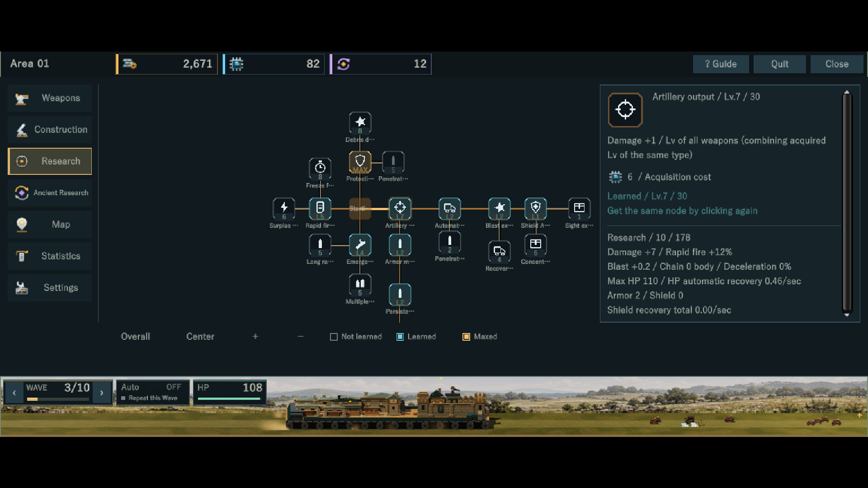The height and width of the screenshot is (488, 868).
Task: Select the maxed Protection shield node
Action: click(360, 162)
